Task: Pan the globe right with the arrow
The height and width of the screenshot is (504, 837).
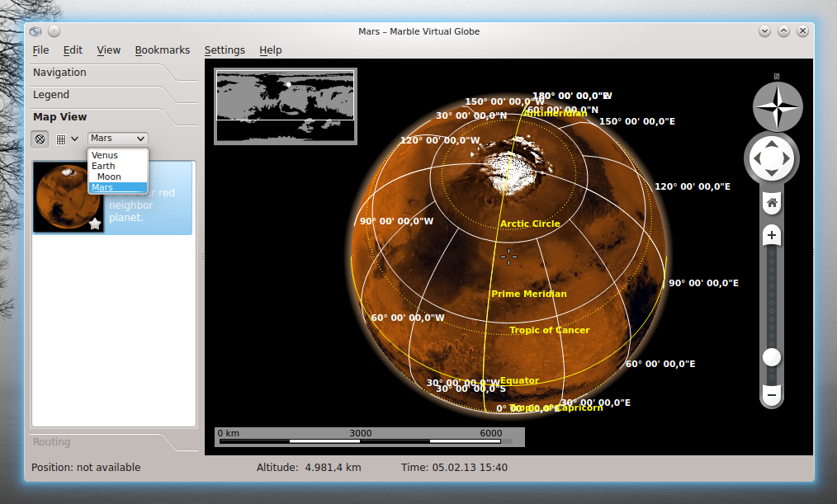Action: 787,158
